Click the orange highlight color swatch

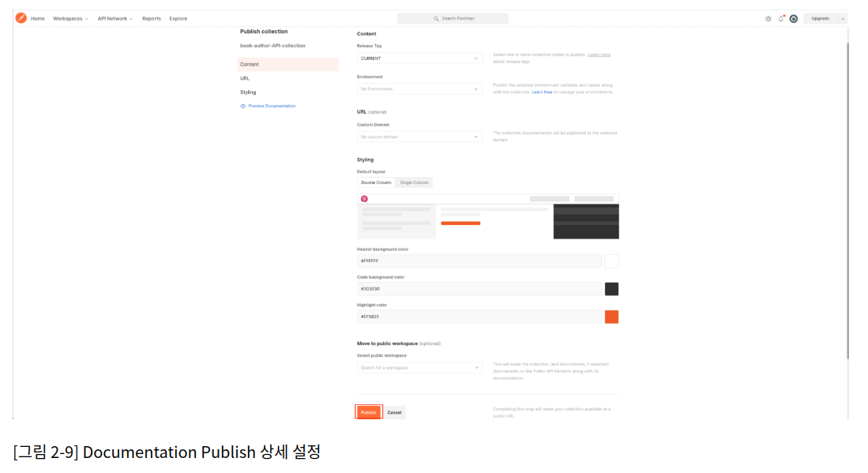tap(611, 317)
